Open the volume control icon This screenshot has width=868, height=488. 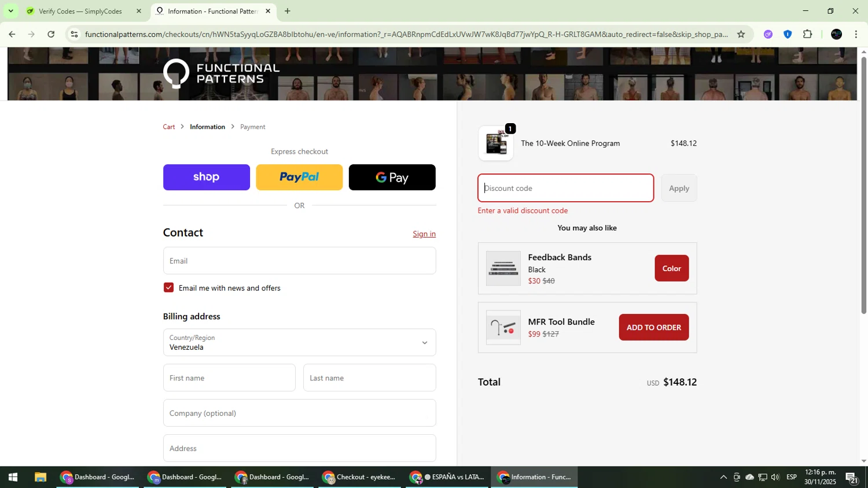(775, 477)
